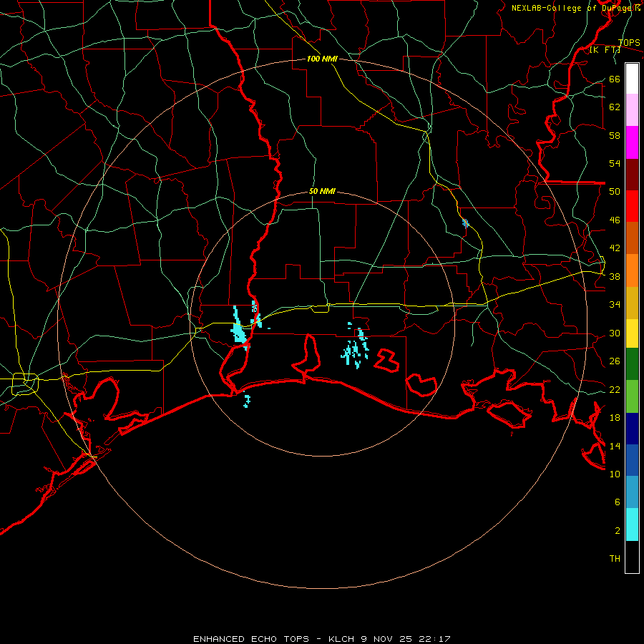The height and width of the screenshot is (644, 644).
Task: Click the '66' legend value
Action: pyautogui.click(x=615, y=79)
